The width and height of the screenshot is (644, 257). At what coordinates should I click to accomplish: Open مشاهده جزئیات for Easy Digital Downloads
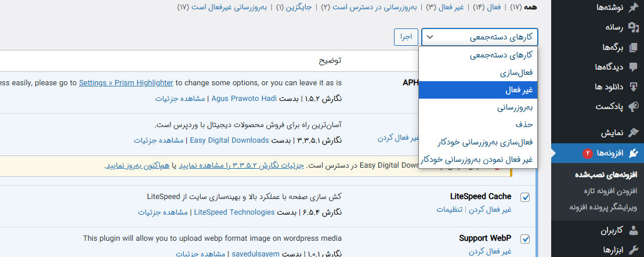click(158, 140)
